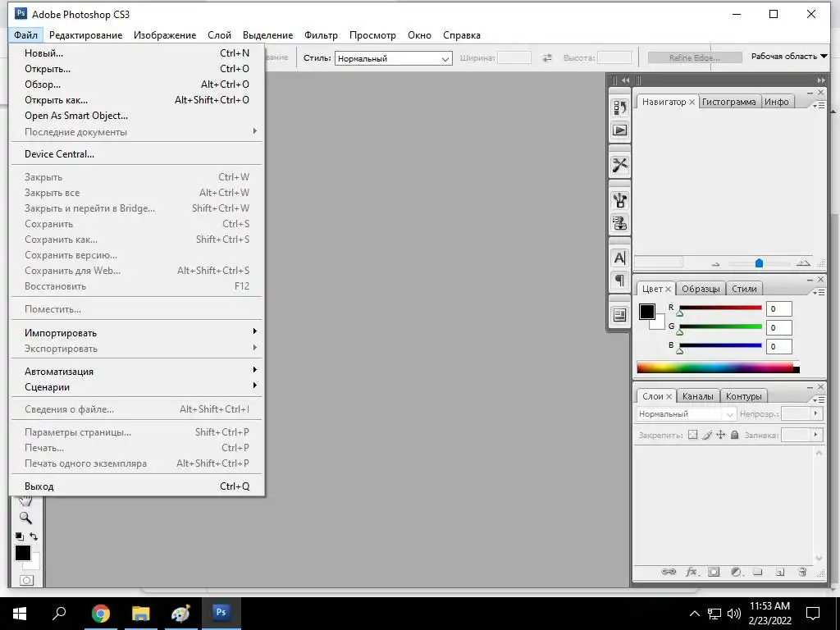This screenshot has width=840, height=630.
Task: Choose Новый... from the File menu
Action: (x=137, y=53)
